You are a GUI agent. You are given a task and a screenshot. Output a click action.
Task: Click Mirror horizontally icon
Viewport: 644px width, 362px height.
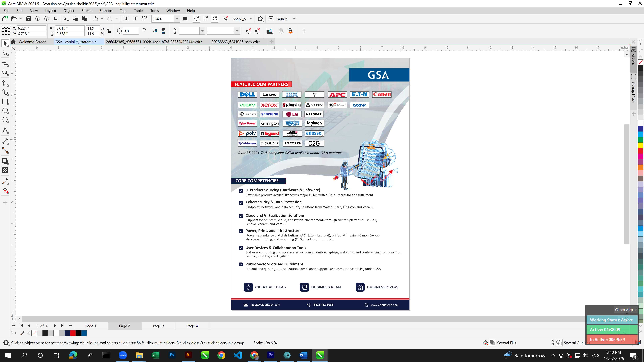[x=154, y=31]
